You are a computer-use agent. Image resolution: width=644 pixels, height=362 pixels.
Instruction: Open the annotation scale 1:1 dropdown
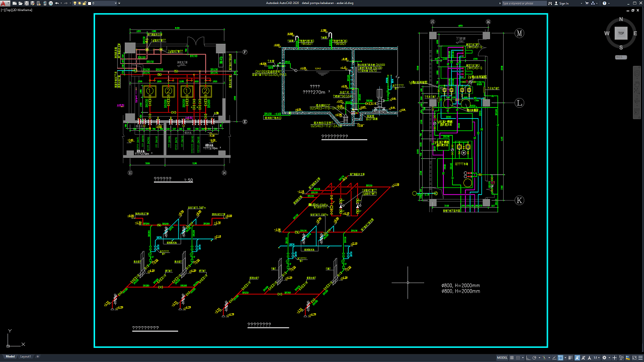596,358
